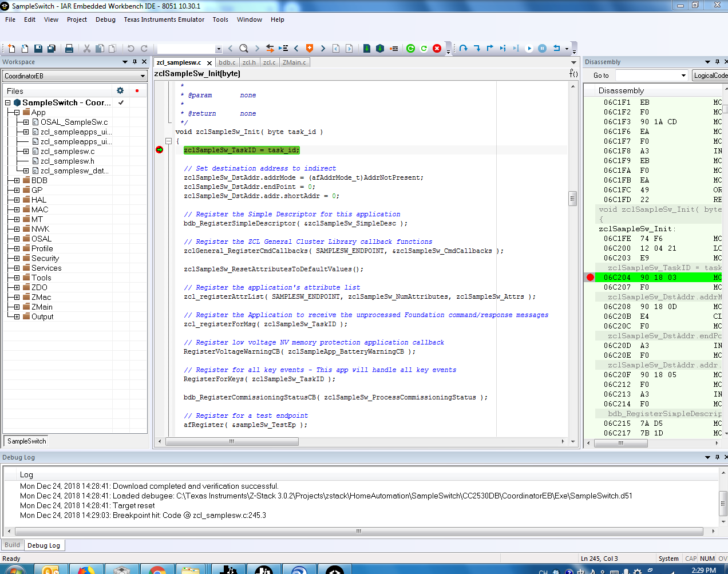
Task: Switch to the bdb.c editor tab
Action: (227, 62)
